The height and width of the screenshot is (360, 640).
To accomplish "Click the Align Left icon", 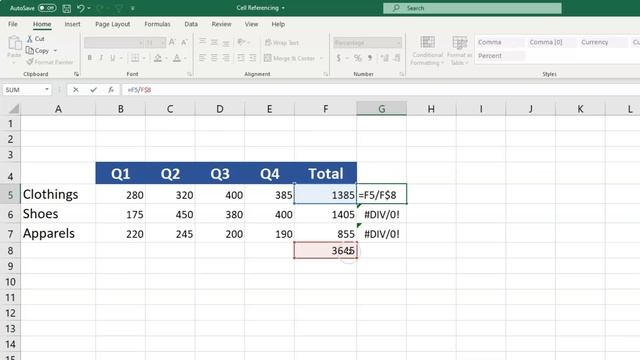I will click(x=202, y=58).
